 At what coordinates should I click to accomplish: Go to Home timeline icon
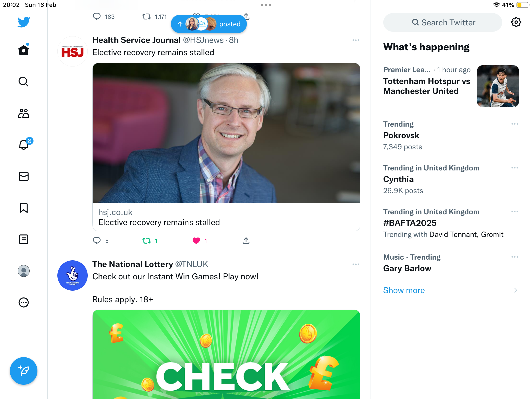(24, 50)
